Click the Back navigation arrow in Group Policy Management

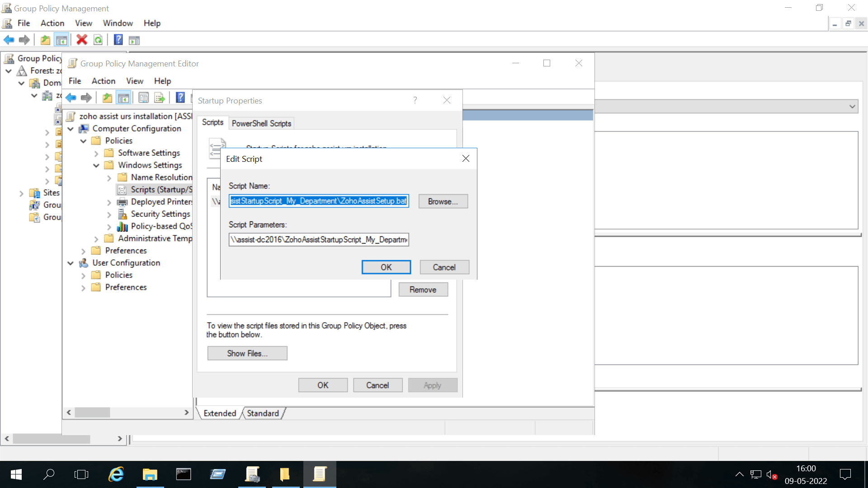9,40
